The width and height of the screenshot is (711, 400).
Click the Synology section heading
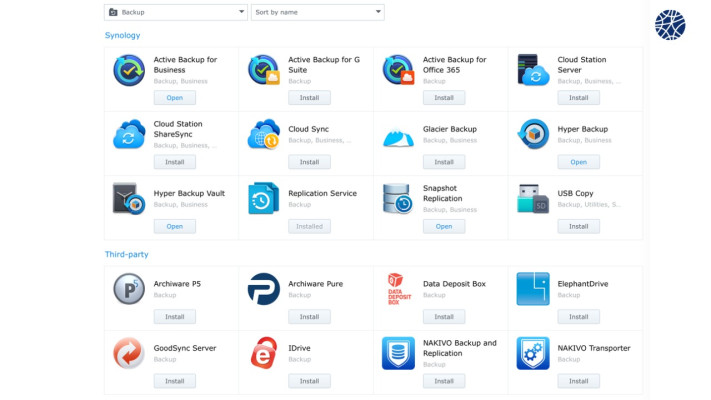[x=122, y=35]
